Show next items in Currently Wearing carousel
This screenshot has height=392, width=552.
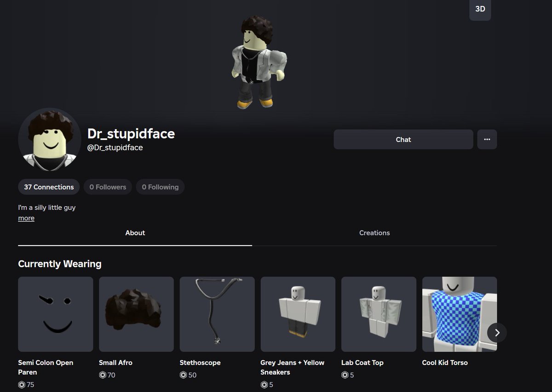tap(497, 332)
